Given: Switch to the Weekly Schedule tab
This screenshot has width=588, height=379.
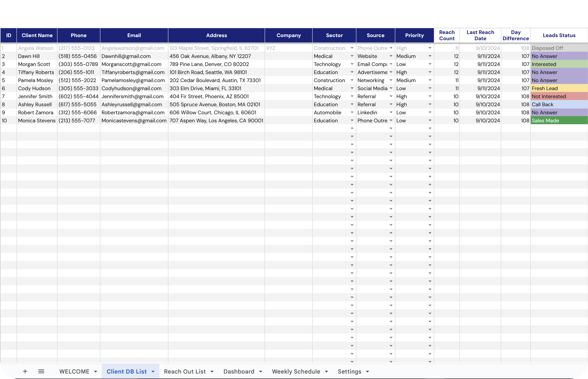Looking at the screenshot, I should pyautogui.click(x=296, y=371).
